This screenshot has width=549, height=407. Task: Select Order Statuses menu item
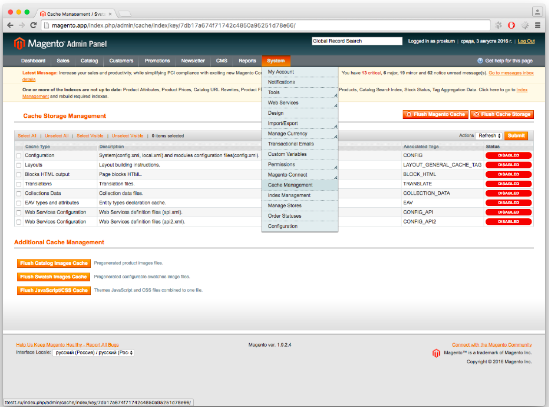300,216
